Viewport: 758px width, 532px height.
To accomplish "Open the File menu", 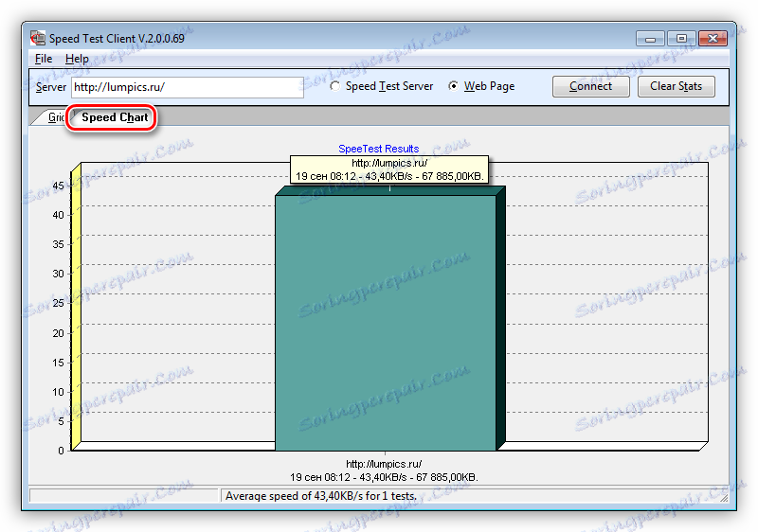I will click(44, 59).
